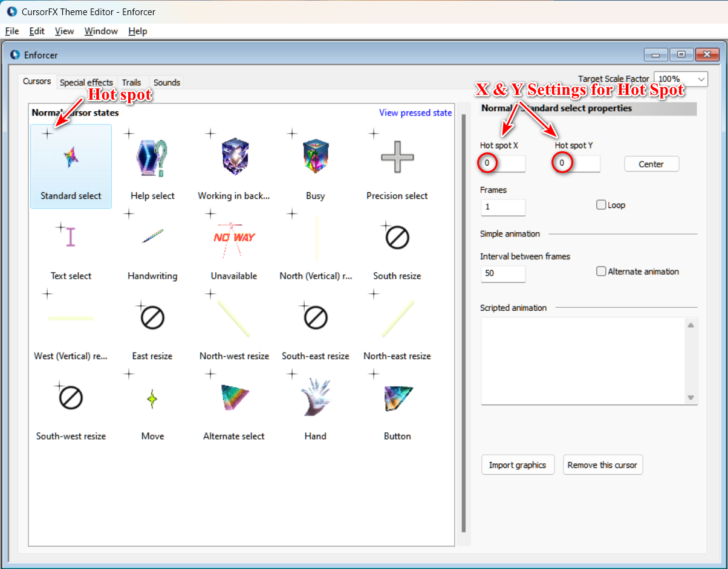Select the North-east resize cursor
Viewport: 728px width, 569px height.
click(x=397, y=327)
